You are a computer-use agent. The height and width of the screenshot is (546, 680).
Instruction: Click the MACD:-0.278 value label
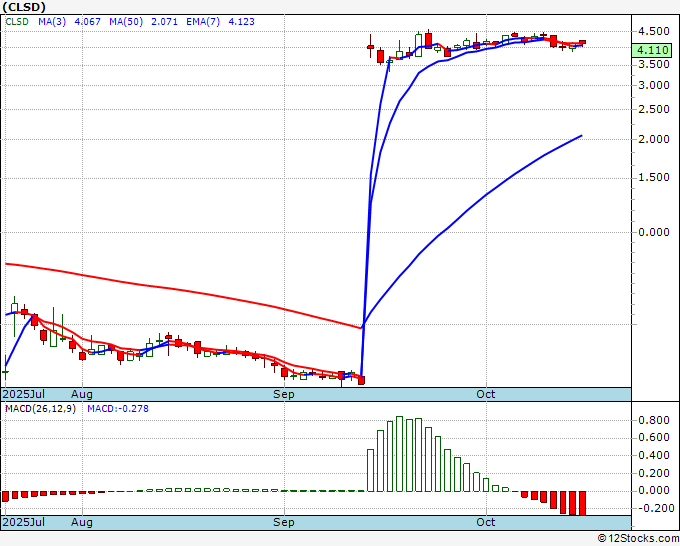pos(118,409)
